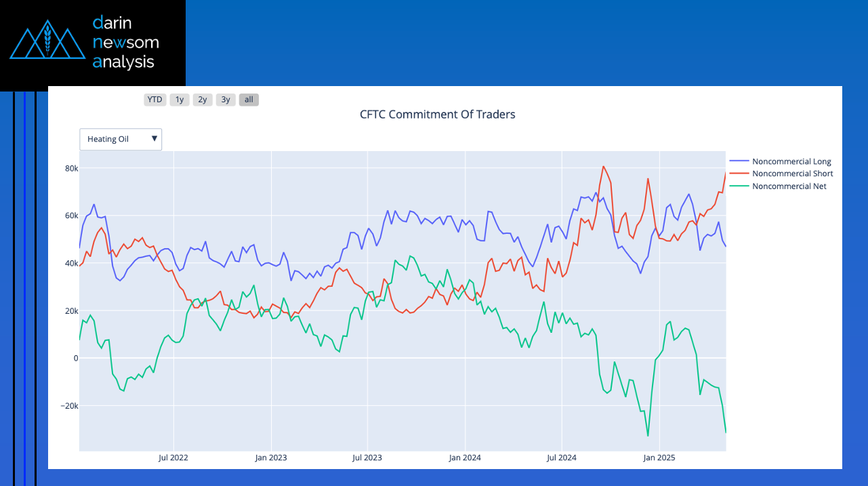Set the time range to 2y
Image resolution: width=868 pixels, height=486 pixels.
click(x=203, y=100)
